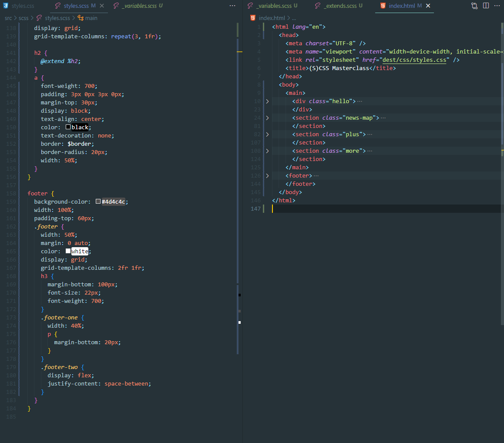The width and height of the screenshot is (504, 443).
Task: Click Sass icon in styles.scss breadcrumb
Action: (x=39, y=18)
